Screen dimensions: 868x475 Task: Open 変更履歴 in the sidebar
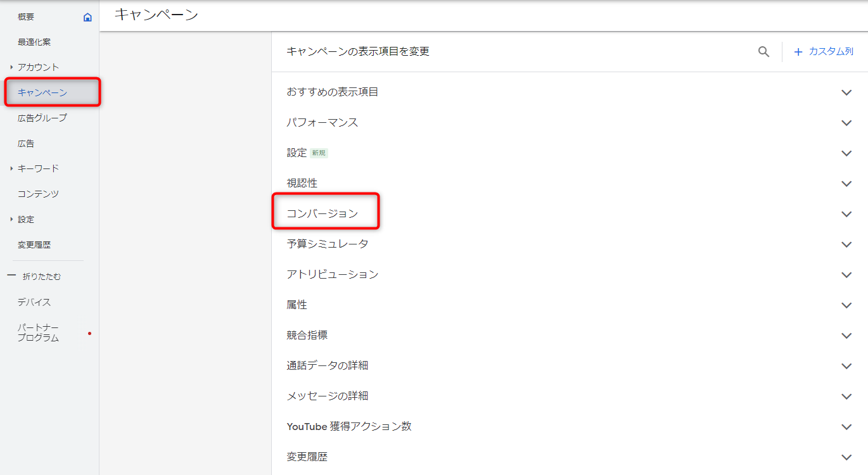[x=34, y=245]
